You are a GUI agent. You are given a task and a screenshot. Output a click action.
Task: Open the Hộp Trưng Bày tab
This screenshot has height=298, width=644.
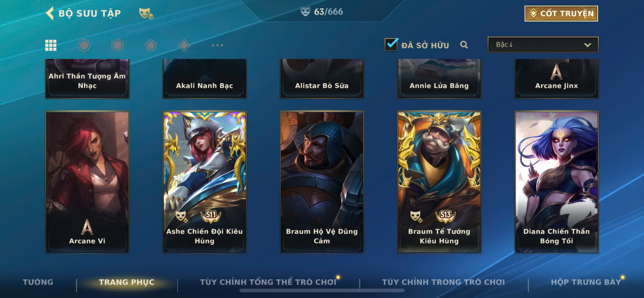pos(586,282)
